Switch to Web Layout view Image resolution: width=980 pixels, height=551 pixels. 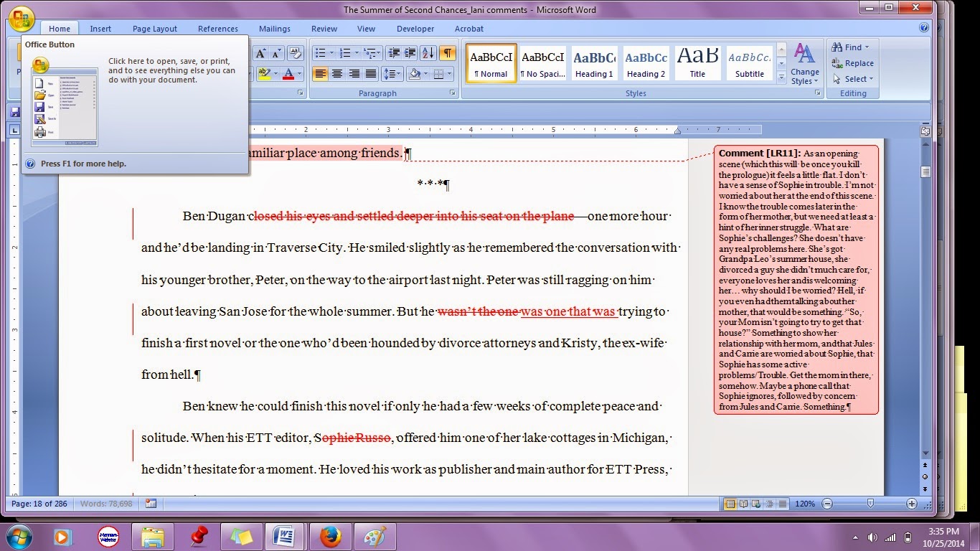tap(756, 504)
